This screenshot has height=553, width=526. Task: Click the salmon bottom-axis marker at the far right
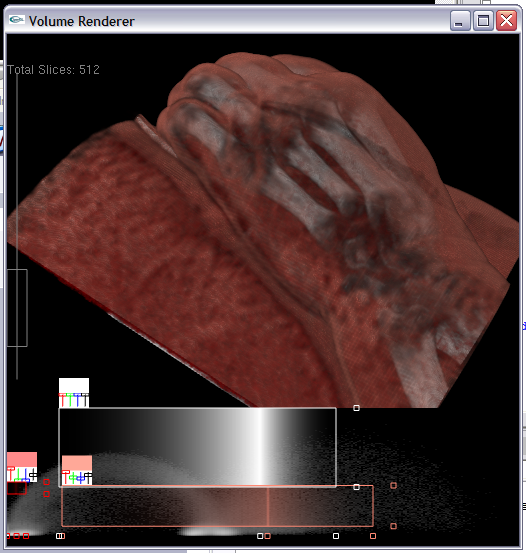click(x=373, y=536)
